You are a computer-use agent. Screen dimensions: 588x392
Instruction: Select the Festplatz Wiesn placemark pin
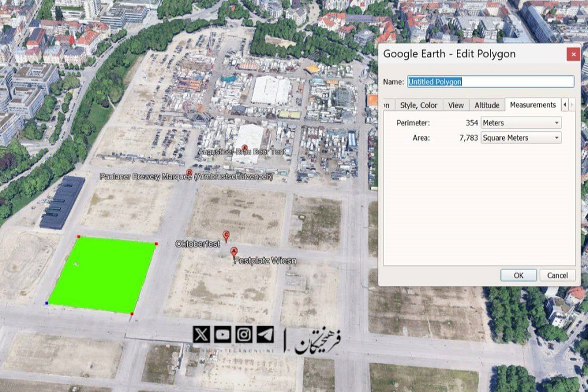pyautogui.click(x=234, y=252)
